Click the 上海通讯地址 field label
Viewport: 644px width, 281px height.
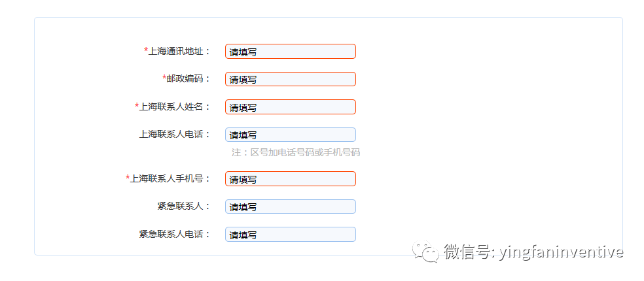179,51
